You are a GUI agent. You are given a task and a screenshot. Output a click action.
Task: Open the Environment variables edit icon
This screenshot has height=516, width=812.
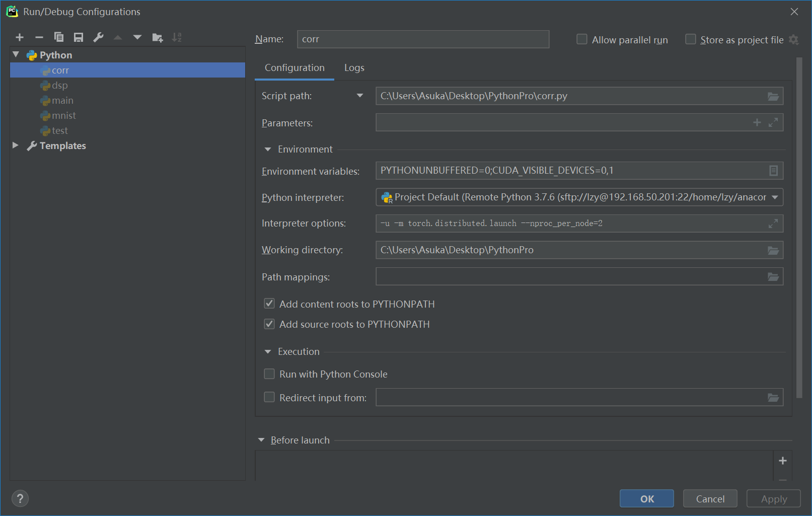(773, 171)
